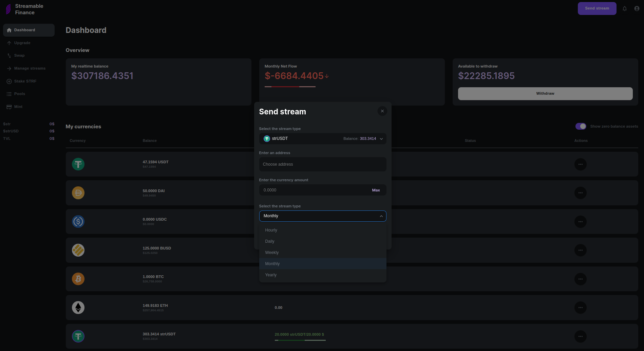Image resolution: width=644 pixels, height=351 pixels.
Task: Open actions menu for the BTC row
Action: coord(580,279)
